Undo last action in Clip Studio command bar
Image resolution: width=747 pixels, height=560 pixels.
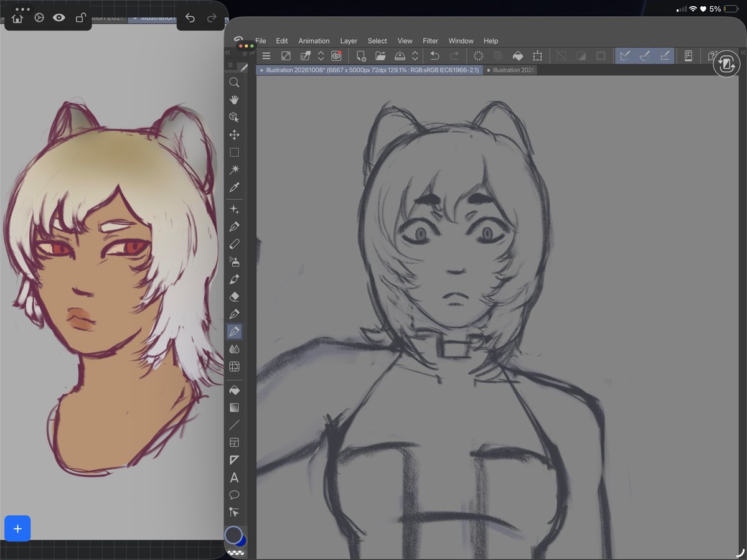pos(435,56)
